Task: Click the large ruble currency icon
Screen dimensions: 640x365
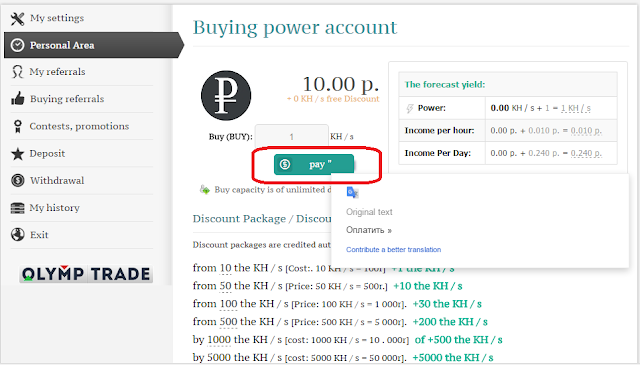Action: (226, 96)
